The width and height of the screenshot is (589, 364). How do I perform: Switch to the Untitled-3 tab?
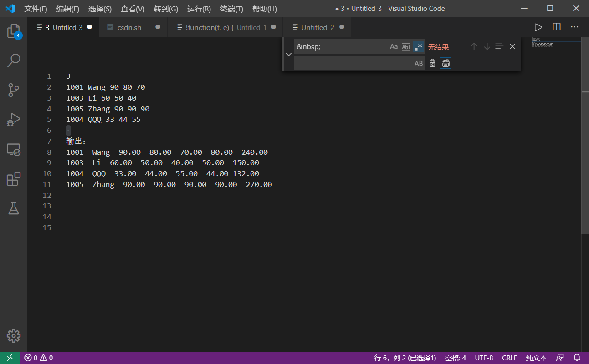(63, 27)
